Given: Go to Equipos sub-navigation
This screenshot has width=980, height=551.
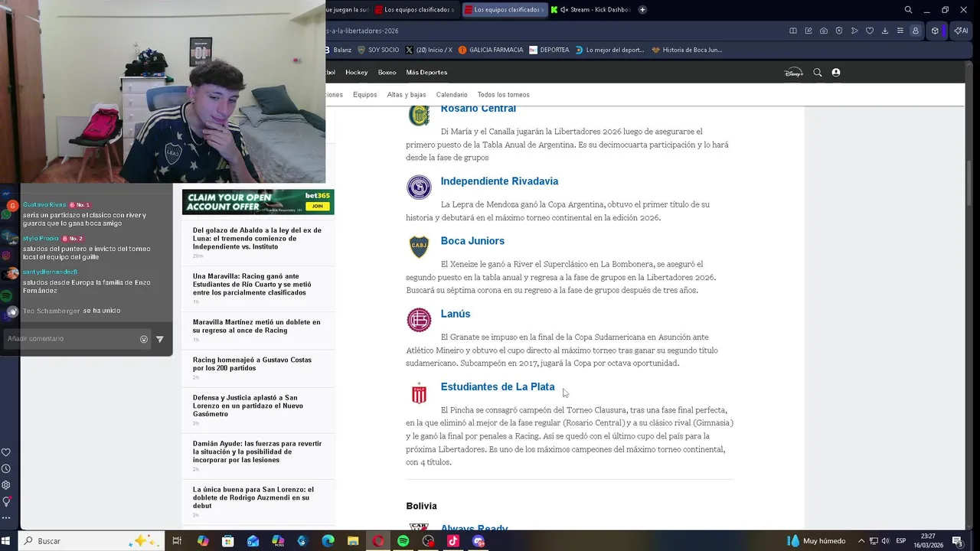Looking at the screenshot, I should (x=364, y=95).
